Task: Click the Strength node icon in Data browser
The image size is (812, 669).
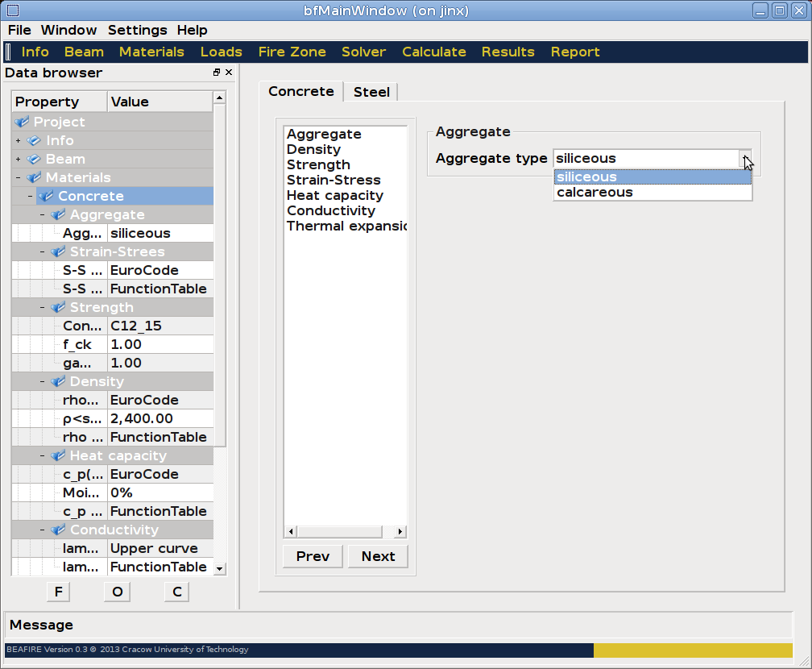Action: pyautogui.click(x=58, y=307)
